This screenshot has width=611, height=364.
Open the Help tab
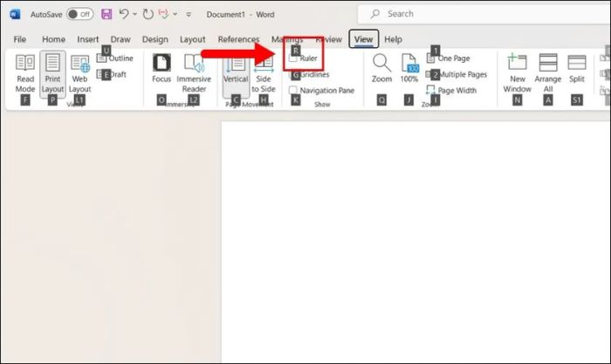pyautogui.click(x=393, y=39)
